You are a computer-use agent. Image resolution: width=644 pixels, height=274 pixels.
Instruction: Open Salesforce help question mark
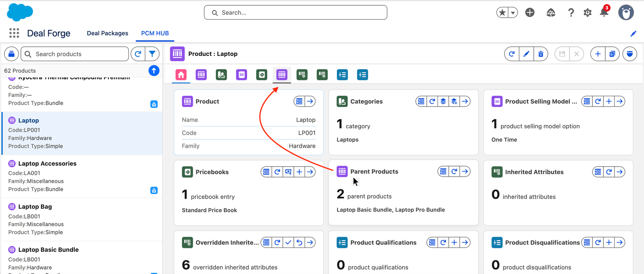(571, 13)
